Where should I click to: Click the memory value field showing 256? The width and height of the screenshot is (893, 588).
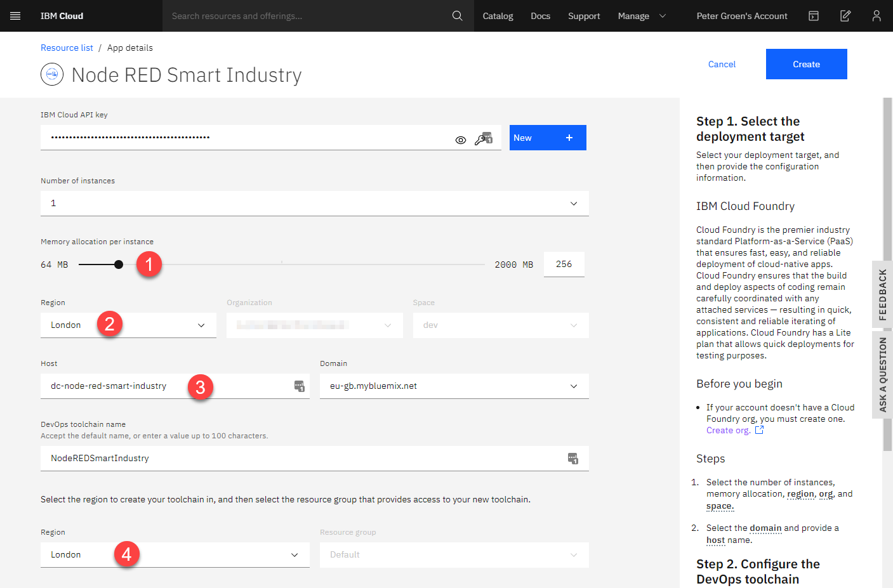click(x=564, y=265)
